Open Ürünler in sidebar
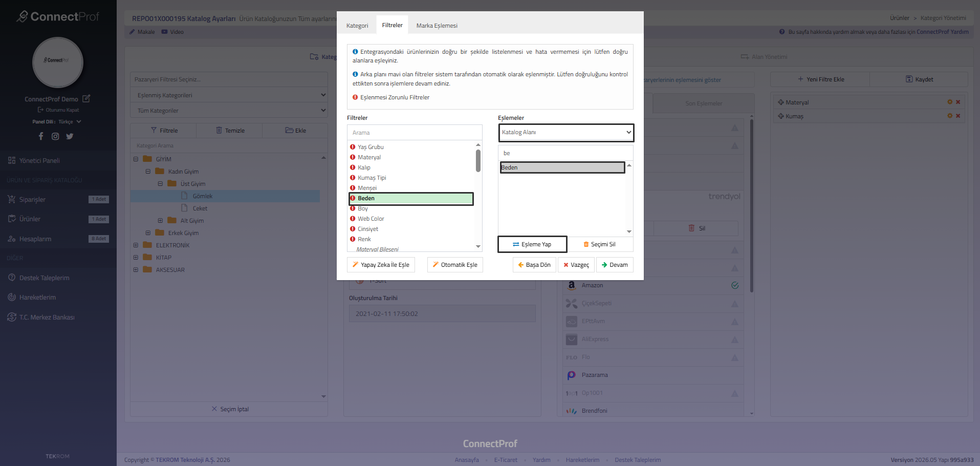 pos(58,219)
